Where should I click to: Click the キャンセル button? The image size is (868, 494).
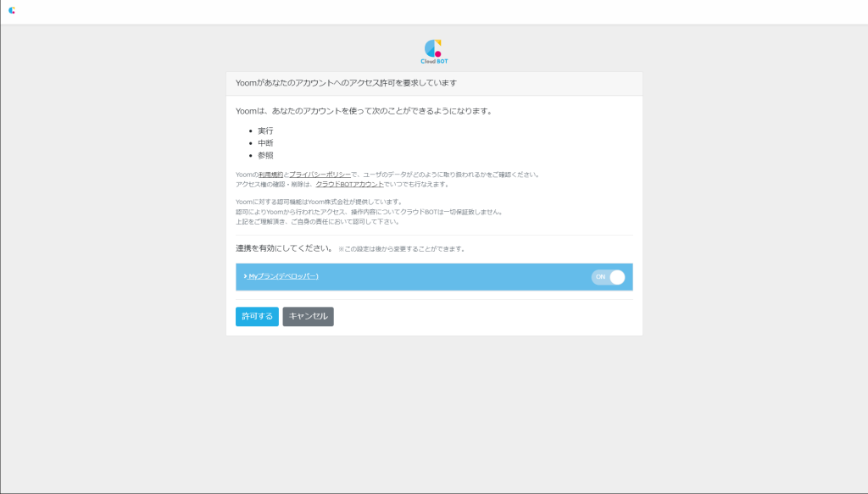[x=309, y=316]
